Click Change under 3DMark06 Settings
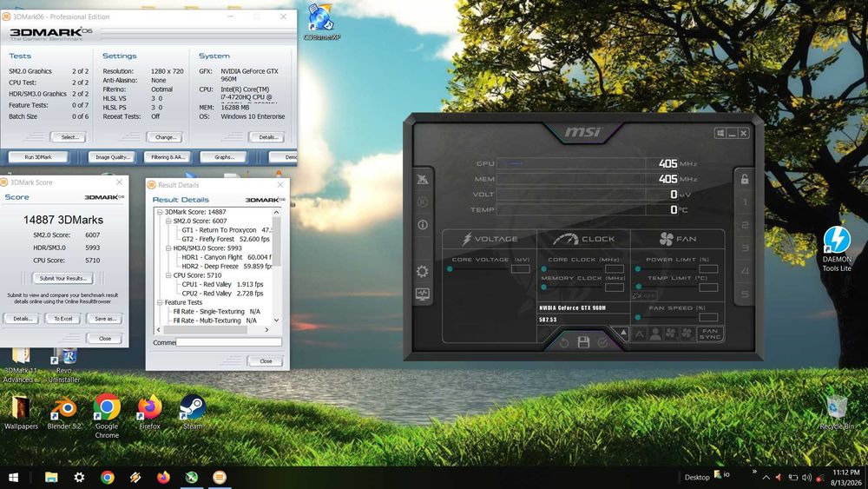This screenshot has width=868, height=489. (x=165, y=136)
